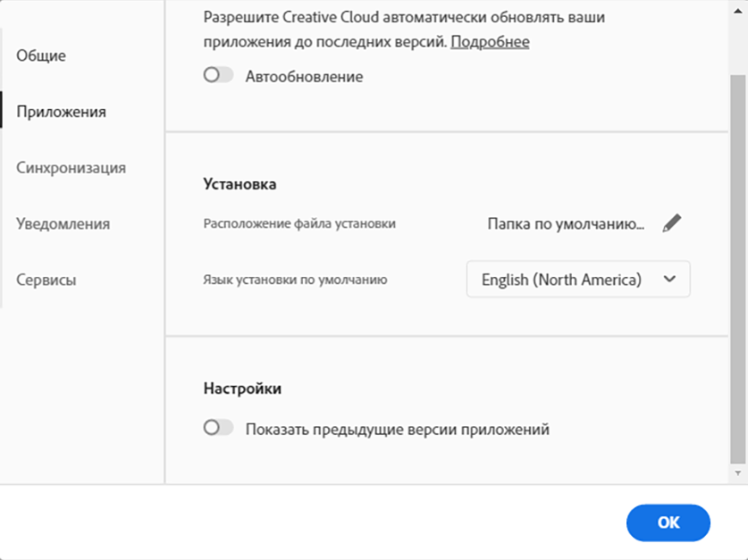Switch to the Синхронизация tab
Viewport: 748px width, 560px height.
coord(71,167)
